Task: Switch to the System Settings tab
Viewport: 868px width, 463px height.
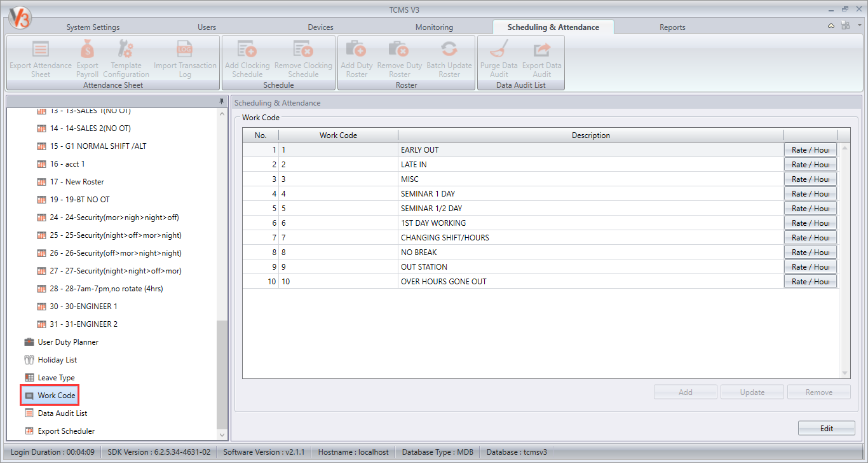Action: coord(93,27)
